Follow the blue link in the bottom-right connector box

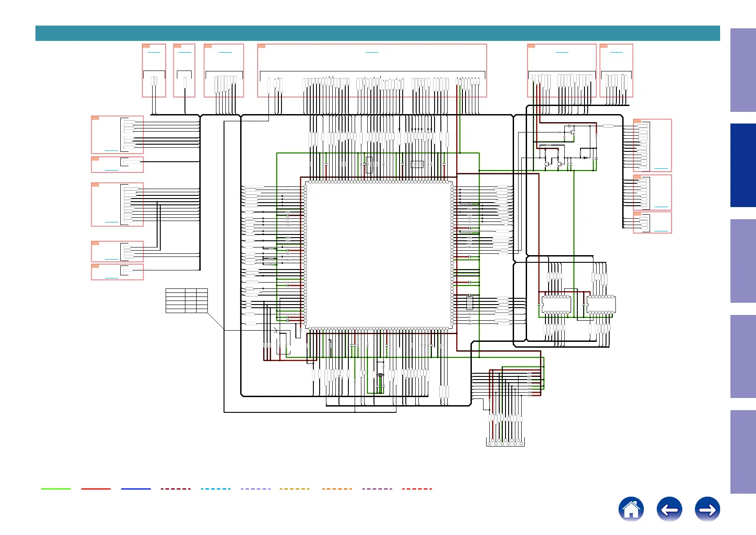pos(661,231)
